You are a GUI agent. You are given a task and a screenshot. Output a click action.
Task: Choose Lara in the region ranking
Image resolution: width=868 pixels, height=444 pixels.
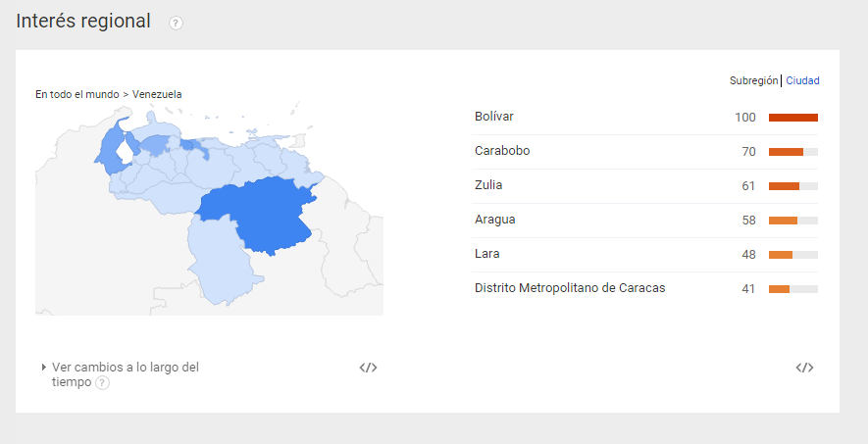coord(486,254)
